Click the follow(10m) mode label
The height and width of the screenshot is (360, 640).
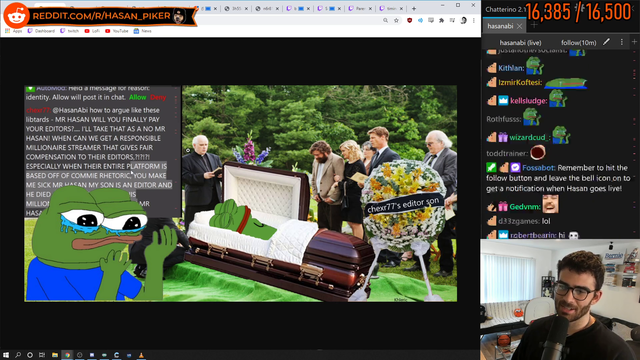578,42
